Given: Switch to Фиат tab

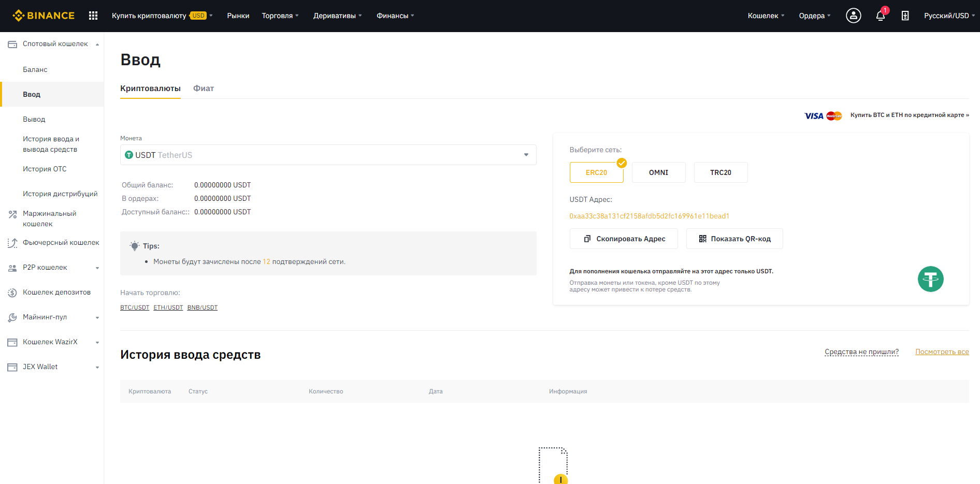Looking at the screenshot, I should pos(204,89).
